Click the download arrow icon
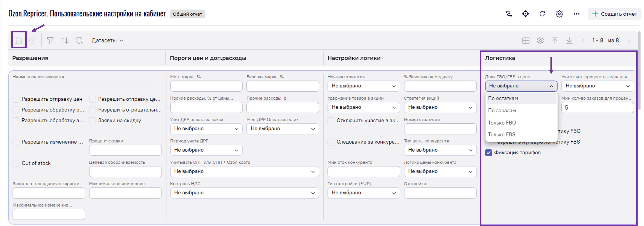644x226 pixels. (x=569, y=40)
